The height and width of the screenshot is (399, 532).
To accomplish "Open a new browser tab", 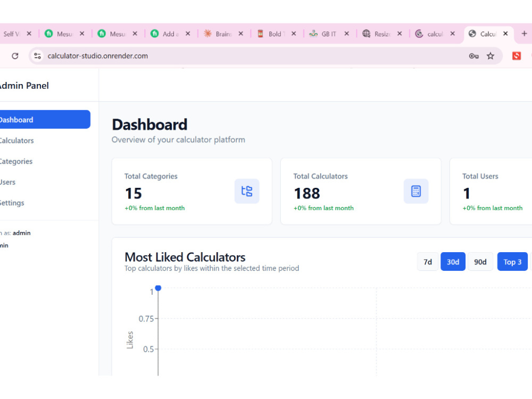I will click(524, 34).
